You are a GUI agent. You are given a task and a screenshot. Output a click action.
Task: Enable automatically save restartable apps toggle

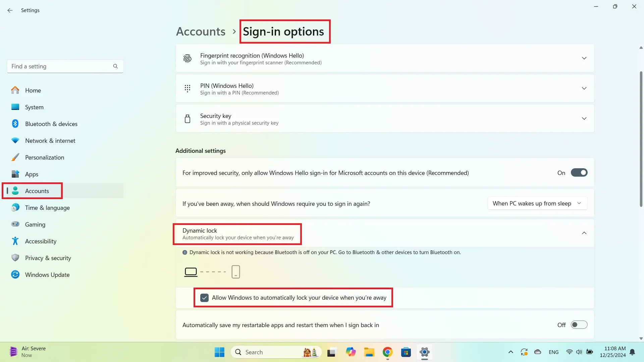tap(579, 325)
